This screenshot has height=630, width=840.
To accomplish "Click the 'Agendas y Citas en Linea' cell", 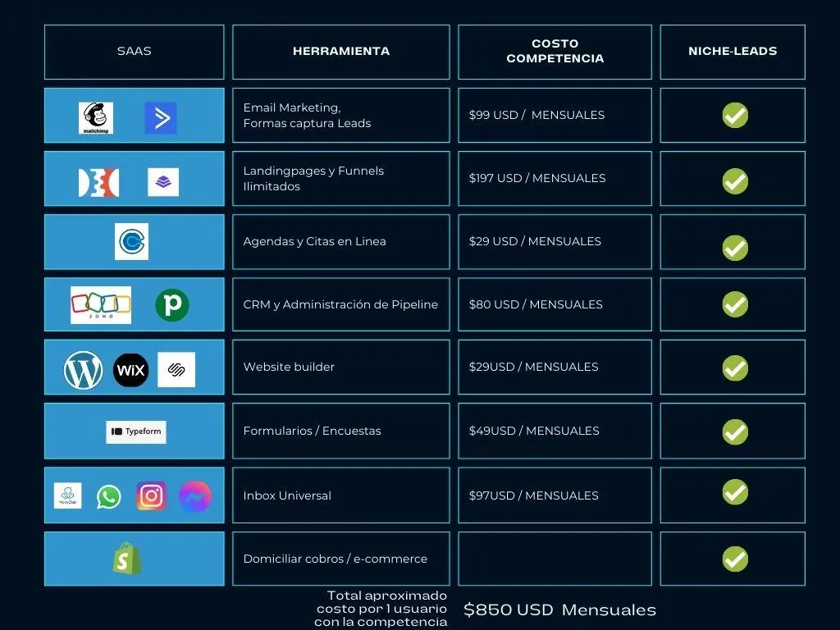I will coord(341,242).
